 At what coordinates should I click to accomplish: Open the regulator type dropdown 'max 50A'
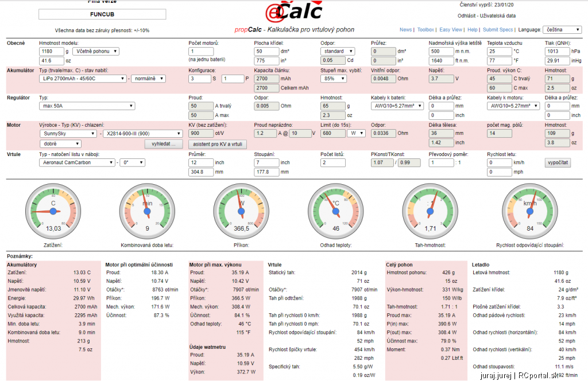coord(87,106)
